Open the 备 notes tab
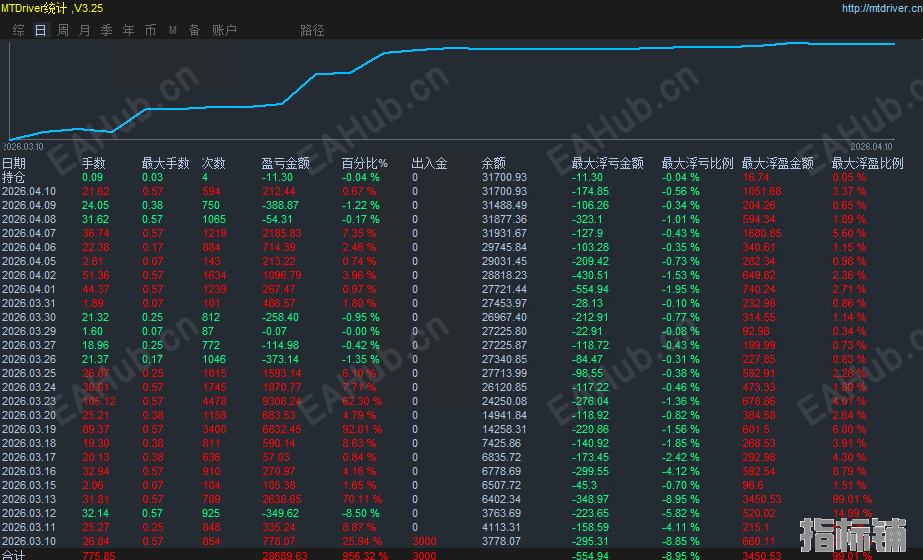This screenshot has width=923, height=560. [x=194, y=30]
